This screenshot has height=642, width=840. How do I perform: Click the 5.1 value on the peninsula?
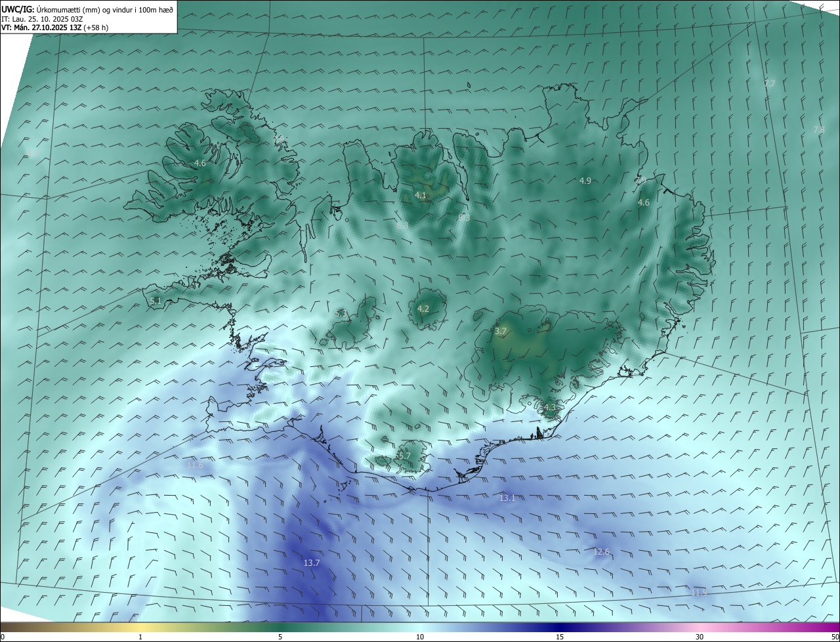[156, 301]
